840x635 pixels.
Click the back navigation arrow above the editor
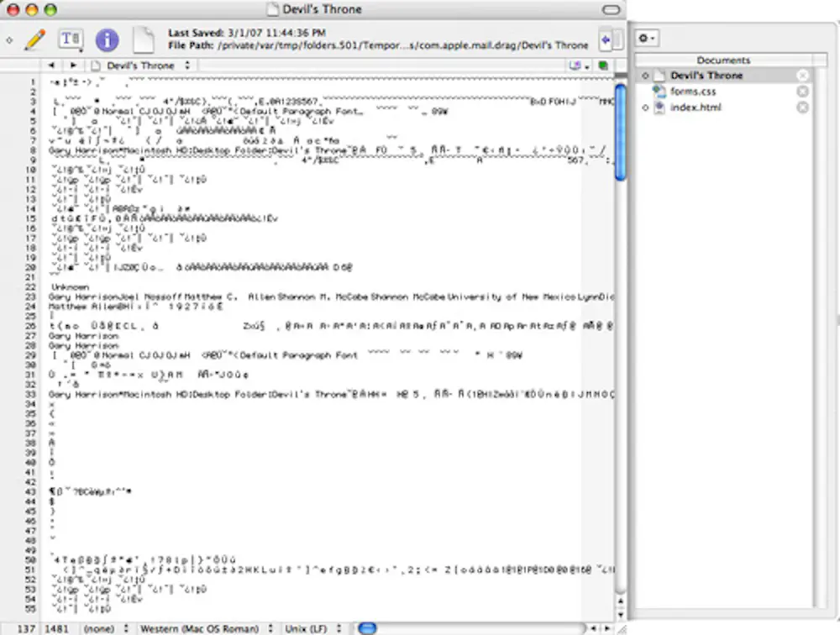[x=52, y=65]
